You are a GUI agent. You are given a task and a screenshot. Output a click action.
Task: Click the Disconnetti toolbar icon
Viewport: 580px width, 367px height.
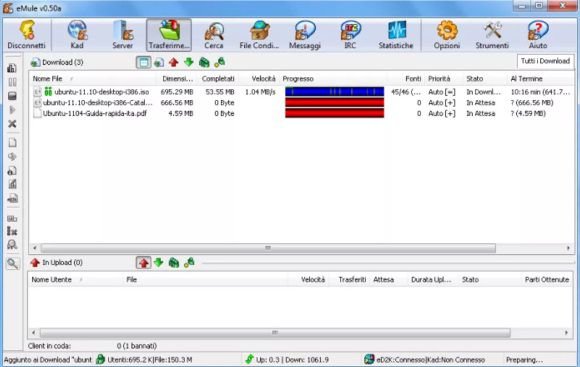27,35
